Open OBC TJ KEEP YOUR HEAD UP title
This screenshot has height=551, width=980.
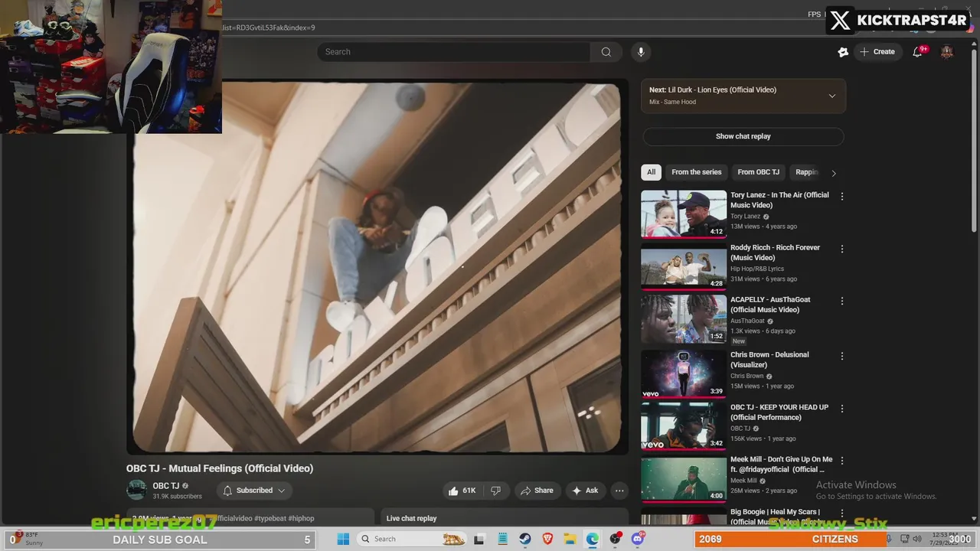pos(779,412)
